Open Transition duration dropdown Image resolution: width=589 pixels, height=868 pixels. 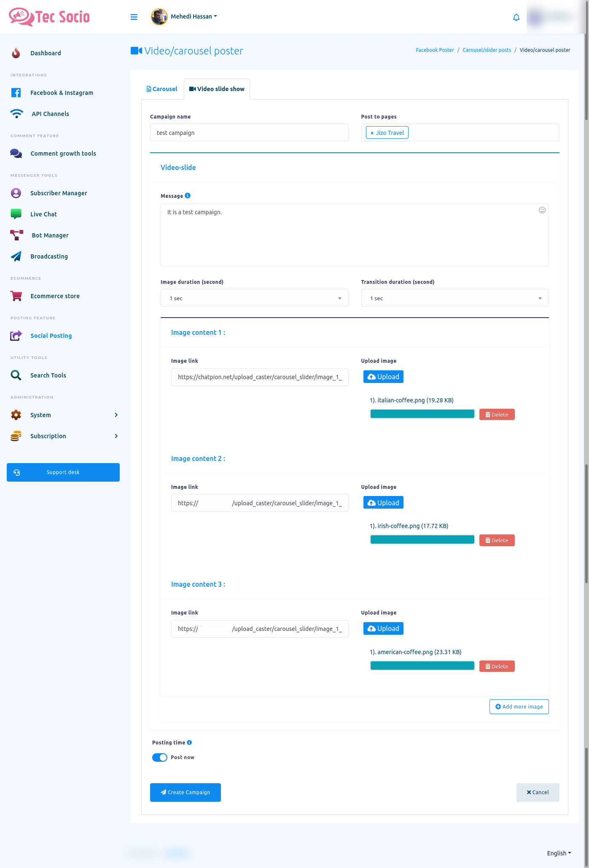pos(455,298)
